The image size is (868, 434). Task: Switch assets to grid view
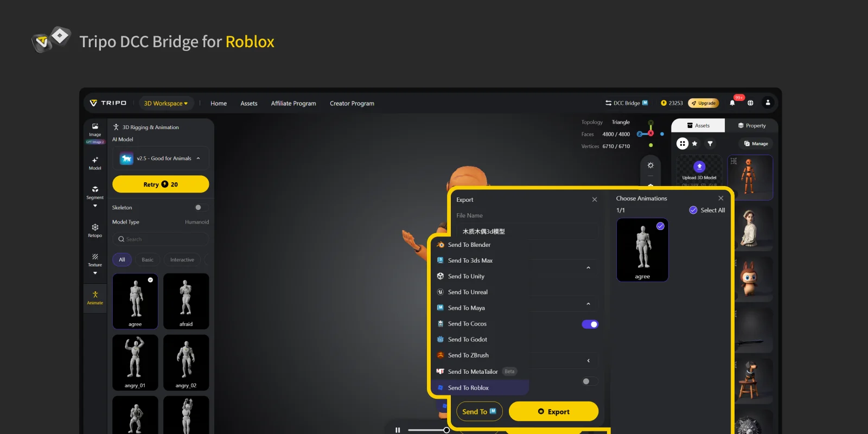pyautogui.click(x=682, y=143)
